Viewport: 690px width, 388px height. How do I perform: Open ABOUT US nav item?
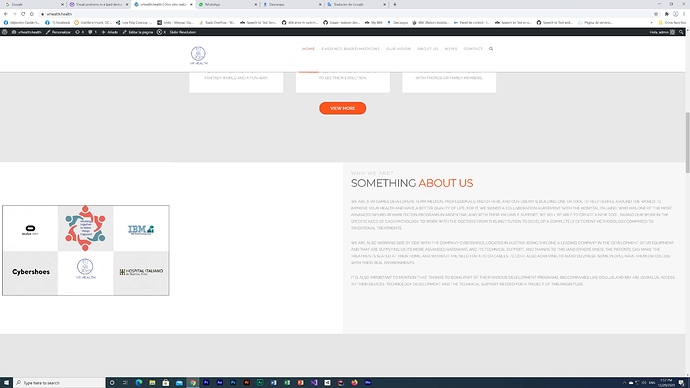[x=428, y=49]
